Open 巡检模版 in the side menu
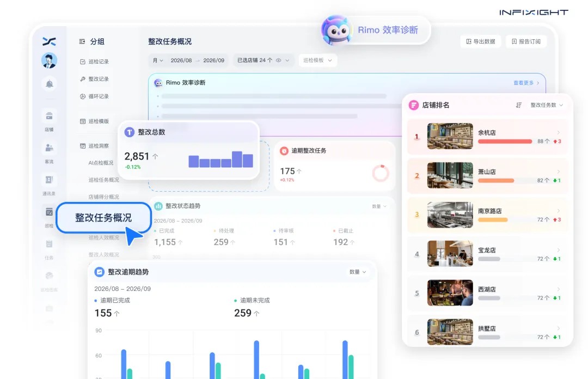 point(95,121)
